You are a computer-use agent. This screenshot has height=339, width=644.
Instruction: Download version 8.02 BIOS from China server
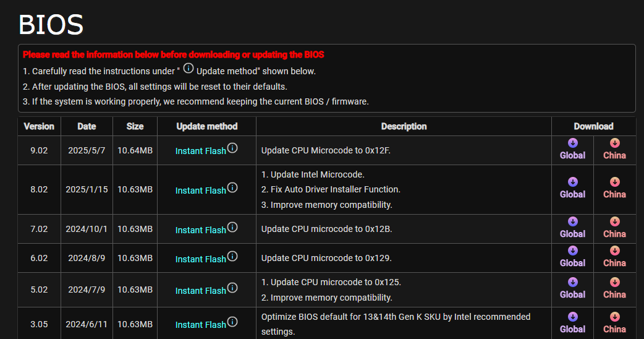614,189
